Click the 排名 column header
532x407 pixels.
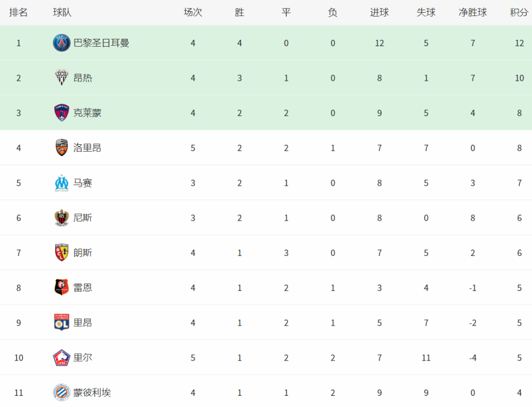[19, 12]
